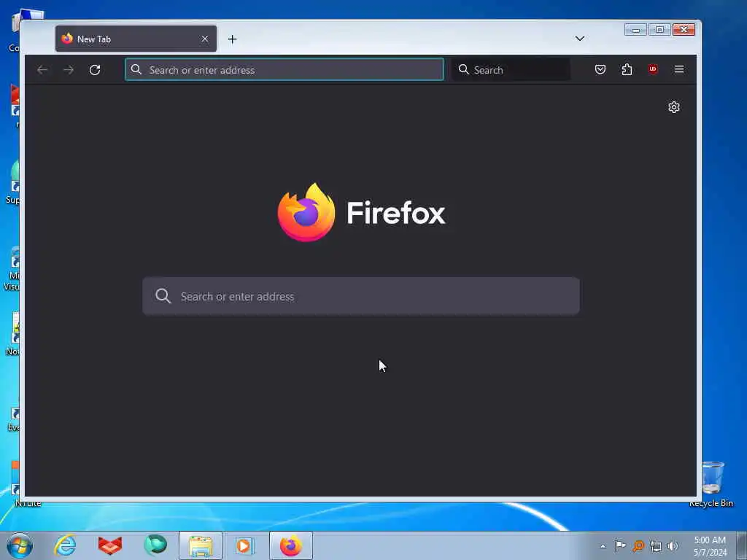Open the red fox app in taskbar

coord(110,545)
